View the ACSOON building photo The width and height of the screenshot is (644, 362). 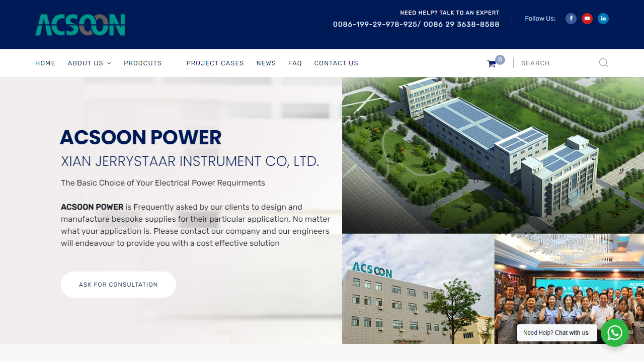point(418,289)
